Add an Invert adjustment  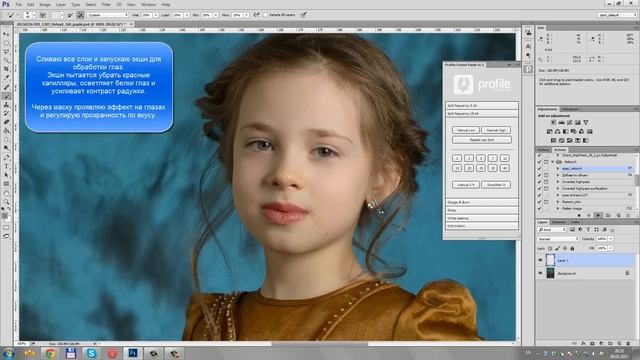pyautogui.click(x=553, y=140)
